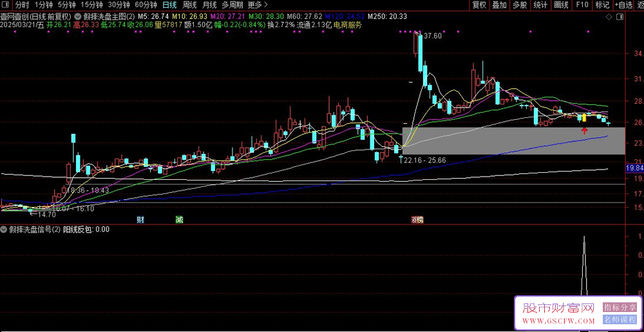The width and height of the screenshot is (644, 332).
Task: Switch to the 分时 intraday view
Action: 22,5
